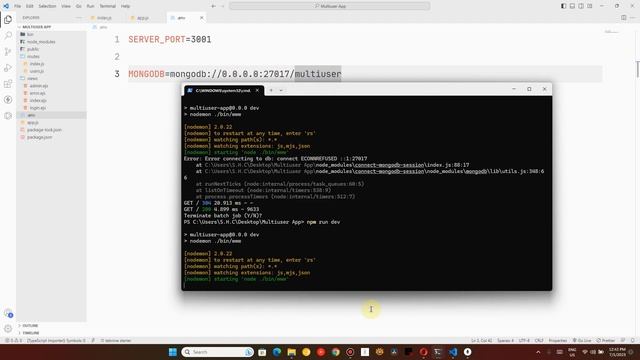Open the customize layout icon

(590, 6)
